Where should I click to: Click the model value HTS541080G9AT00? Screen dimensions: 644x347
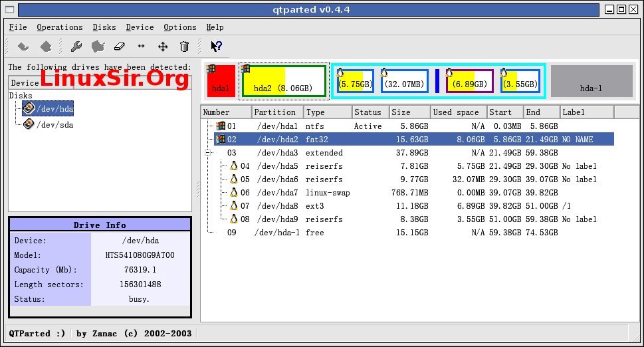click(x=140, y=255)
